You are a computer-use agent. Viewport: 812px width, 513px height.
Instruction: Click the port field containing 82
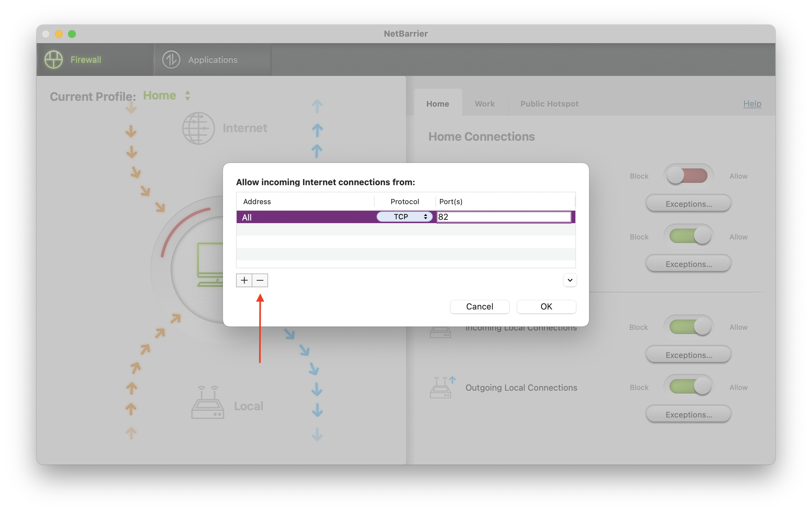pyautogui.click(x=504, y=217)
